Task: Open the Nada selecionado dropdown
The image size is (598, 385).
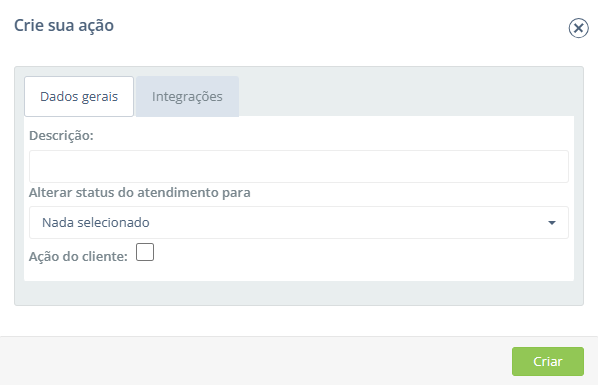Action: [x=299, y=222]
